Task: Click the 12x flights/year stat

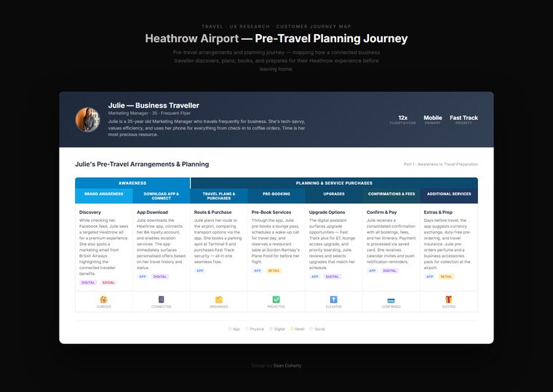Action: click(x=403, y=119)
